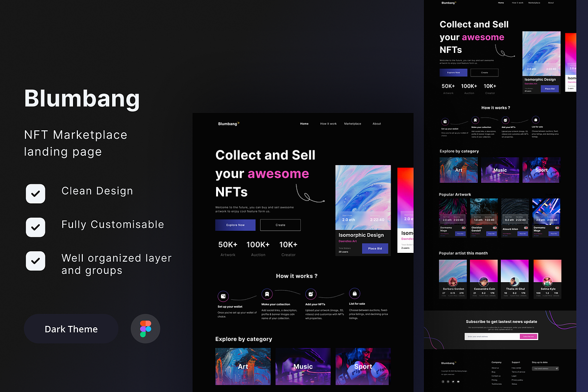Click the YouTube icon in the footer
This screenshot has height=392, width=588.
pyautogui.click(x=458, y=382)
